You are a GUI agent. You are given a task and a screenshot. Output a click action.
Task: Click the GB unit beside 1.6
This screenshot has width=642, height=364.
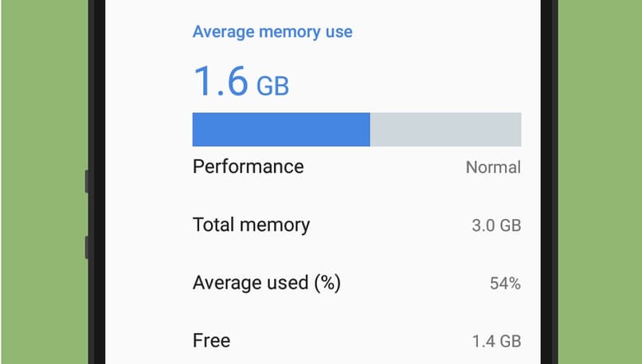pos(272,85)
